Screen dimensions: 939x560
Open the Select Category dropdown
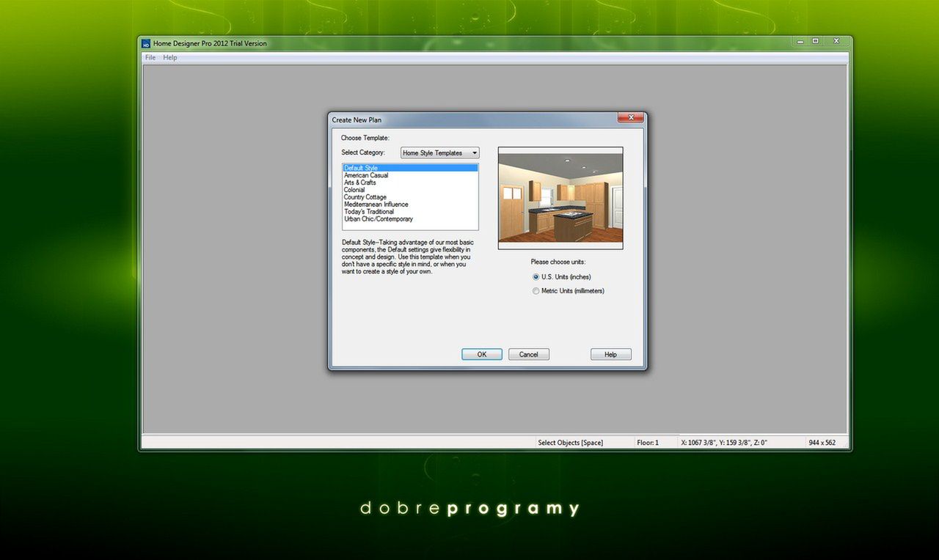coord(439,152)
